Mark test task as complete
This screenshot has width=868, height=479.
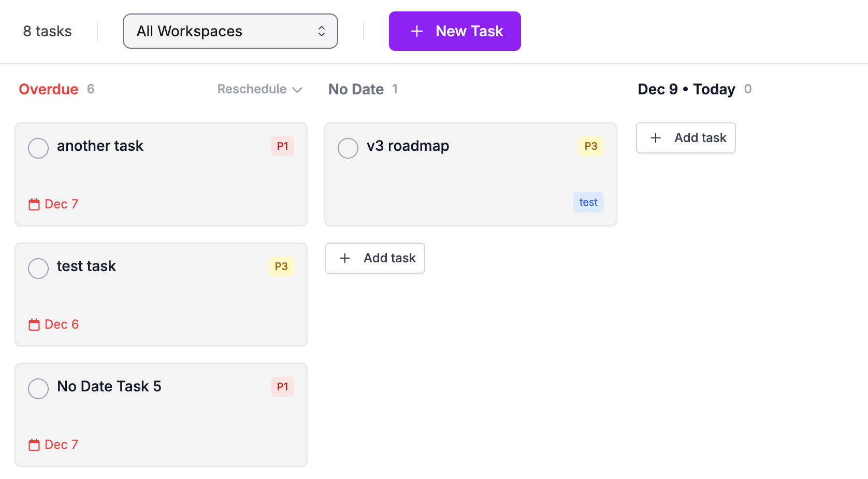click(38, 269)
